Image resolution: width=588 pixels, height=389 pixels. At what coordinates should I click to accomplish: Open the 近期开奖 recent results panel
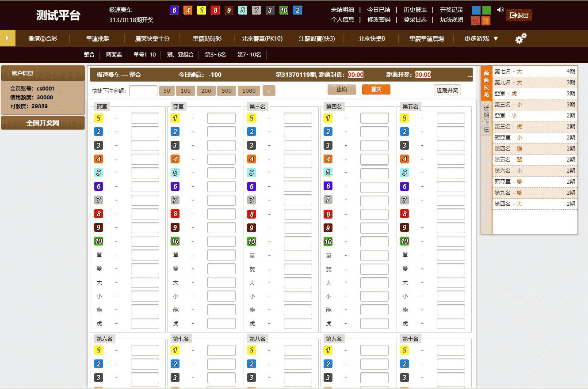click(447, 91)
